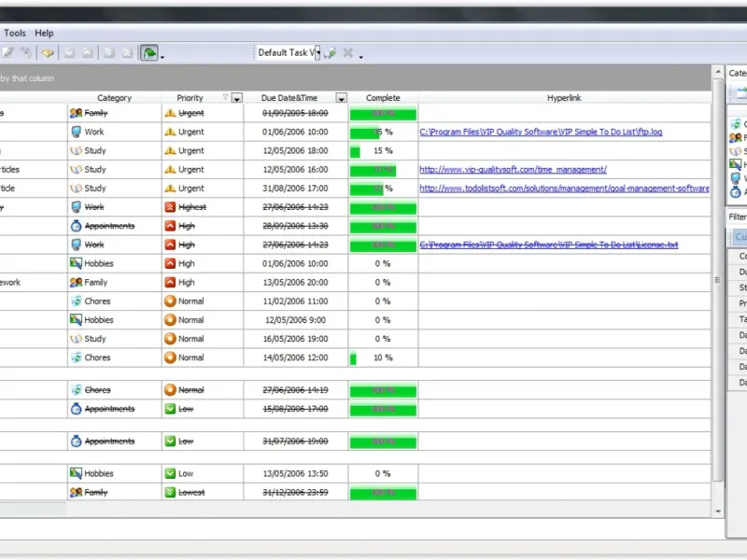The image size is (747, 560).
Task: Click the move to top double-arrow icon
Action: [x=127, y=52]
